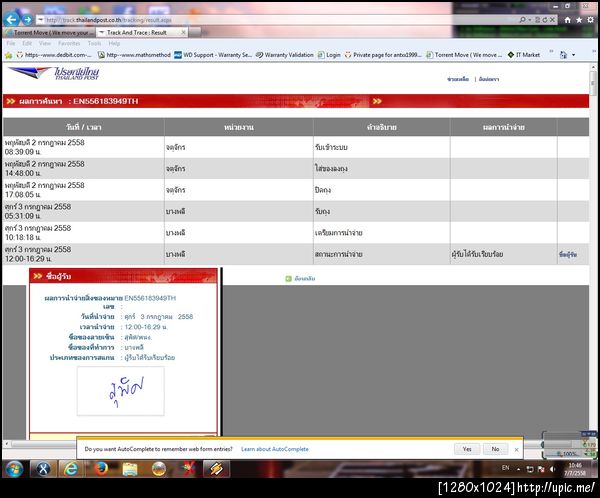Open the dedbit.com bookmark

54,55
